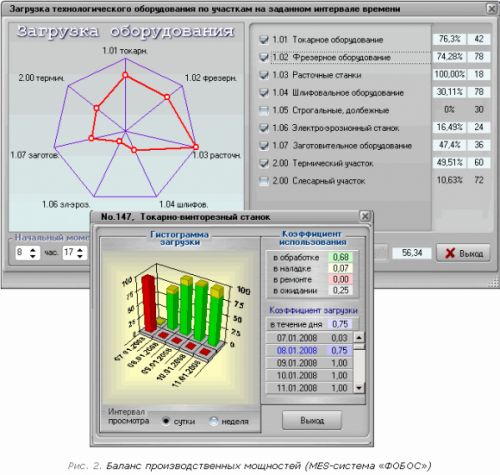
Task: Click the 74,28% load value
Action: (x=449, y=57)
